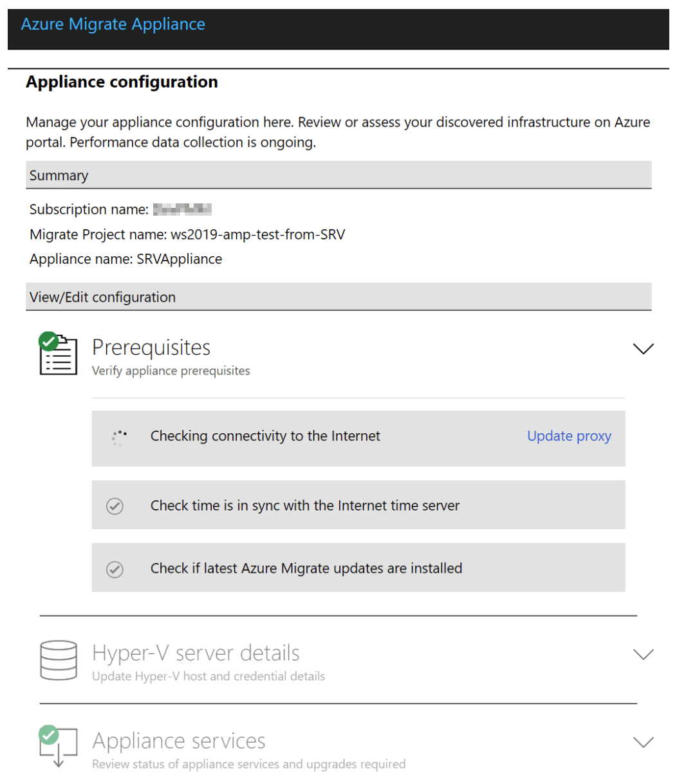Screen dimensions: 677x784
Task: Click 'Update Hyper-V host and credential details' subtitle
Action: tap(209, 677)
